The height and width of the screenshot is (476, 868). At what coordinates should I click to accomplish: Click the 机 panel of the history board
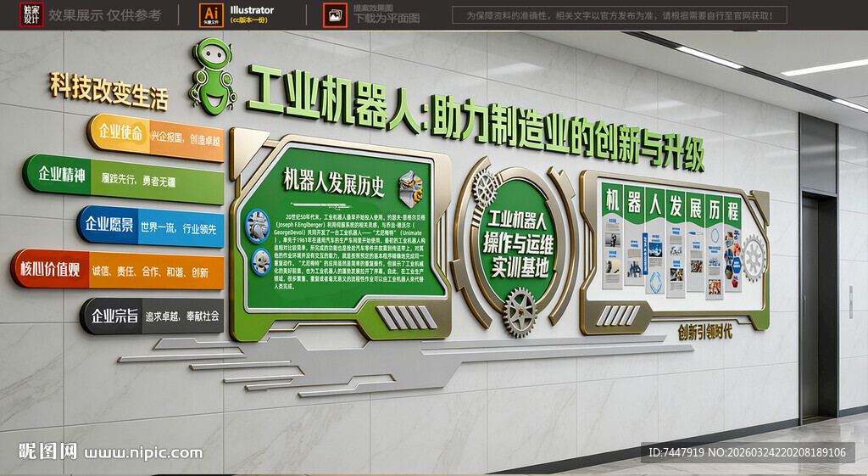click(x=612, y=236)
